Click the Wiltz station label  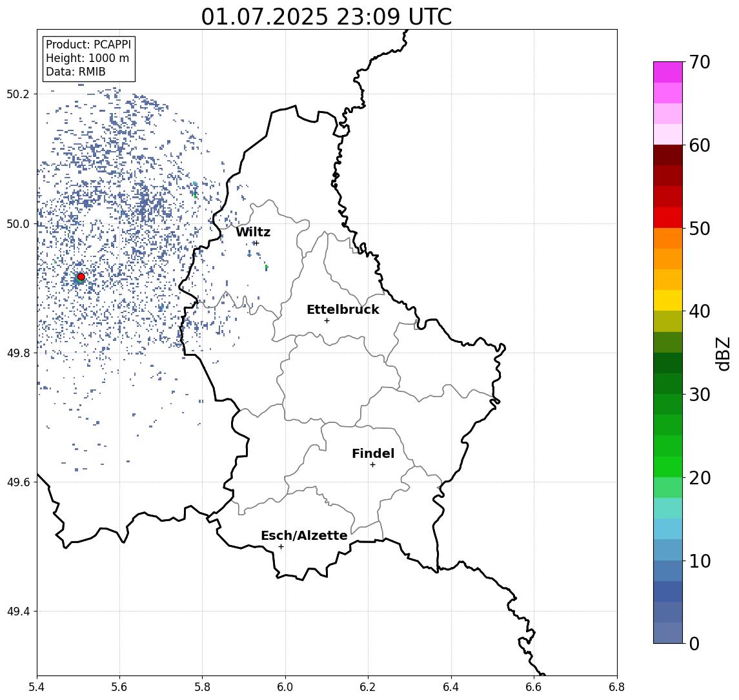pos(253,232)
